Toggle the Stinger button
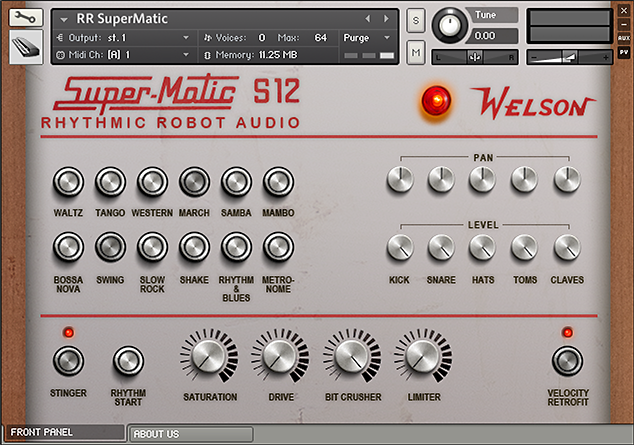Viewport: 634px width, 445px height. (x=68, y=361)
